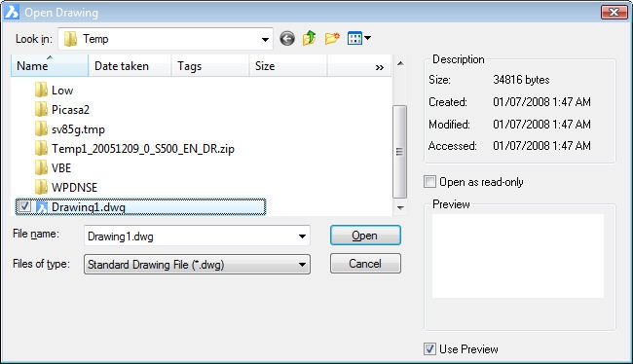Select the VBE folder name
Image resolution: width=633 pixels, height=364 pixels.
point(61,167)
